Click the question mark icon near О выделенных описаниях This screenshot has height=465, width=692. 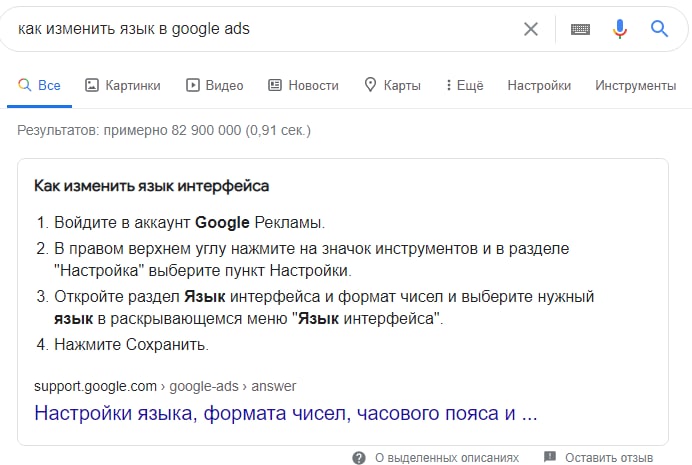pos(359,458)
